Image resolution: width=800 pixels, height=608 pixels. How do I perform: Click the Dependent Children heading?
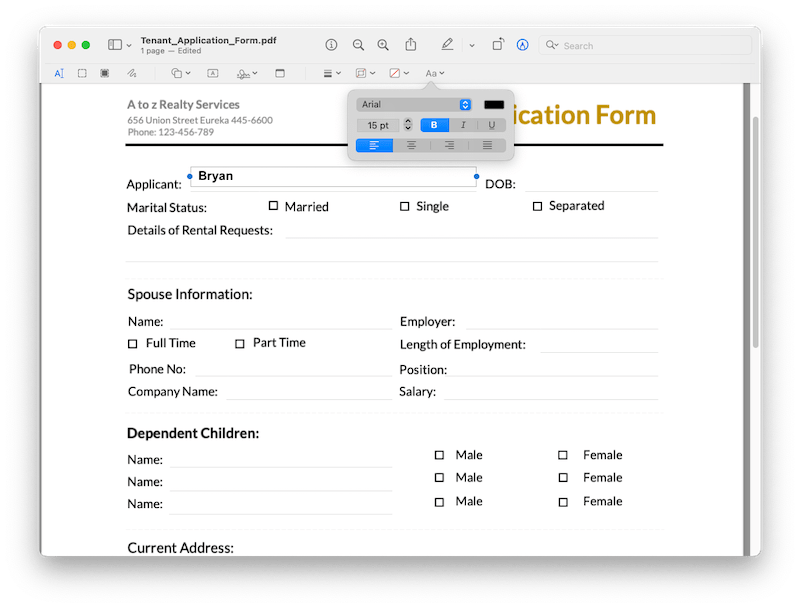point(193,433)
